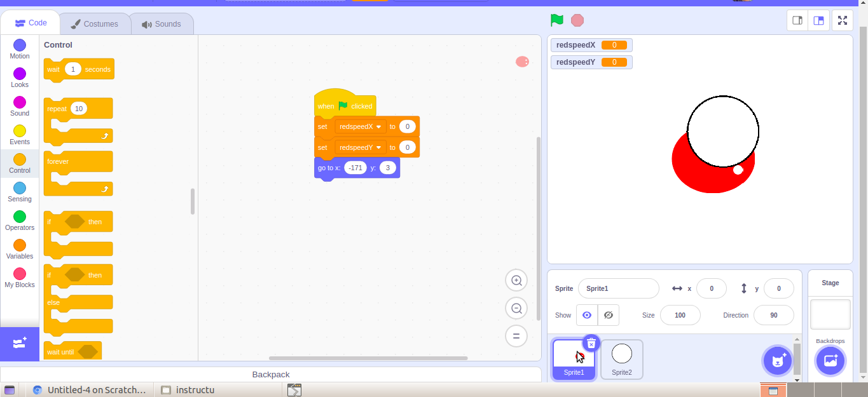
Task: Click the green flag to run project
Action: click(556, 20)
